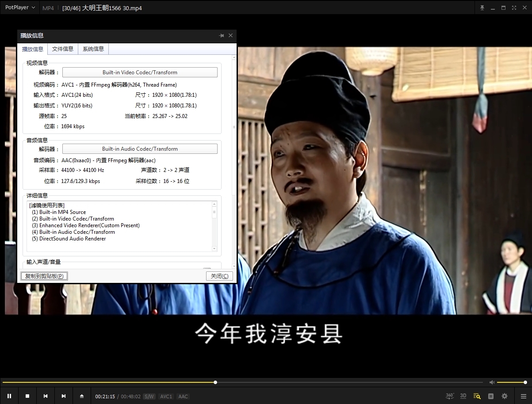
Task: Click the sample rate '44100 -> 44100 Hz'
Action: (83, 170)
